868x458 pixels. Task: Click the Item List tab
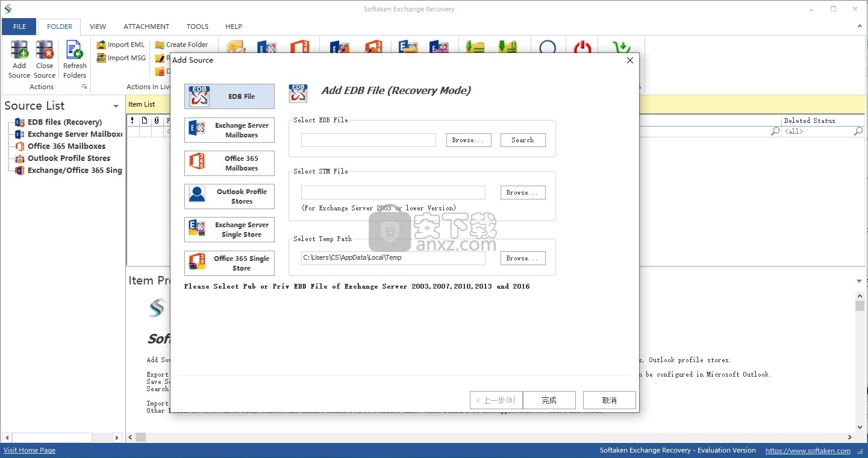(142, 104)
